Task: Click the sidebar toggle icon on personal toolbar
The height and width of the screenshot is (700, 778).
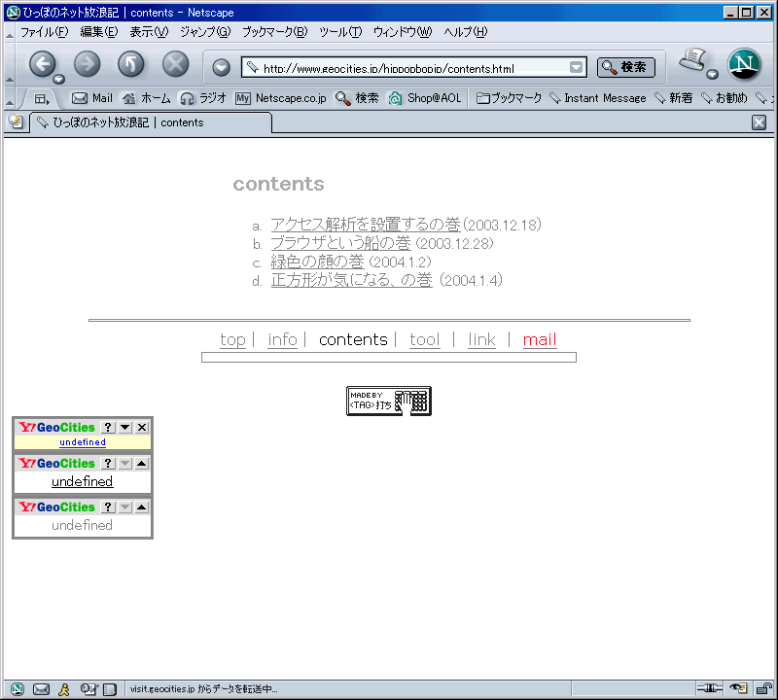Action: [42, 99]
